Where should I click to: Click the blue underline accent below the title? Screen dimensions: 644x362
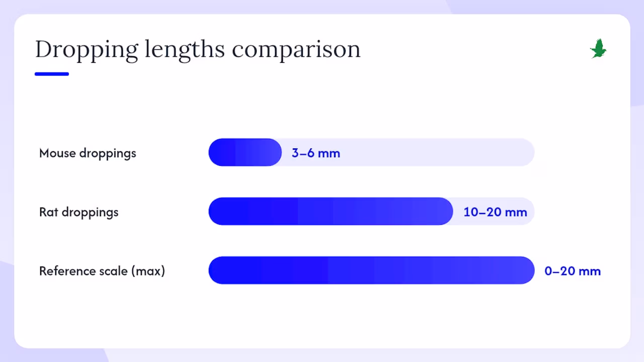pyautogui.click(x=52, y=74)
